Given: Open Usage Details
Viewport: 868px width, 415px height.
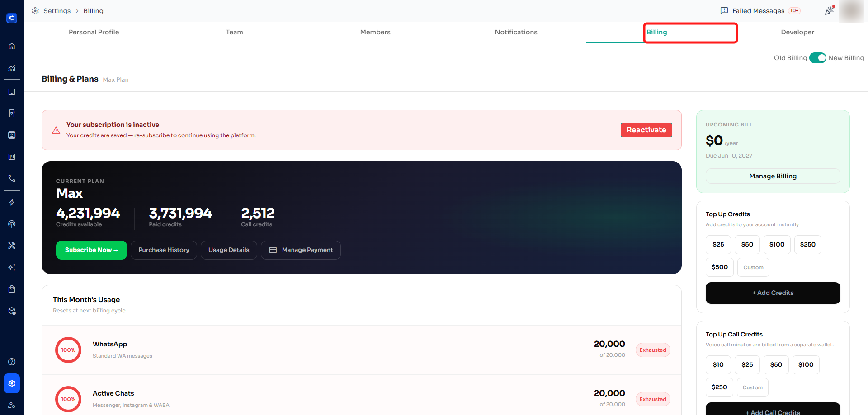Looking at the screenshot, I should [229, 250].
